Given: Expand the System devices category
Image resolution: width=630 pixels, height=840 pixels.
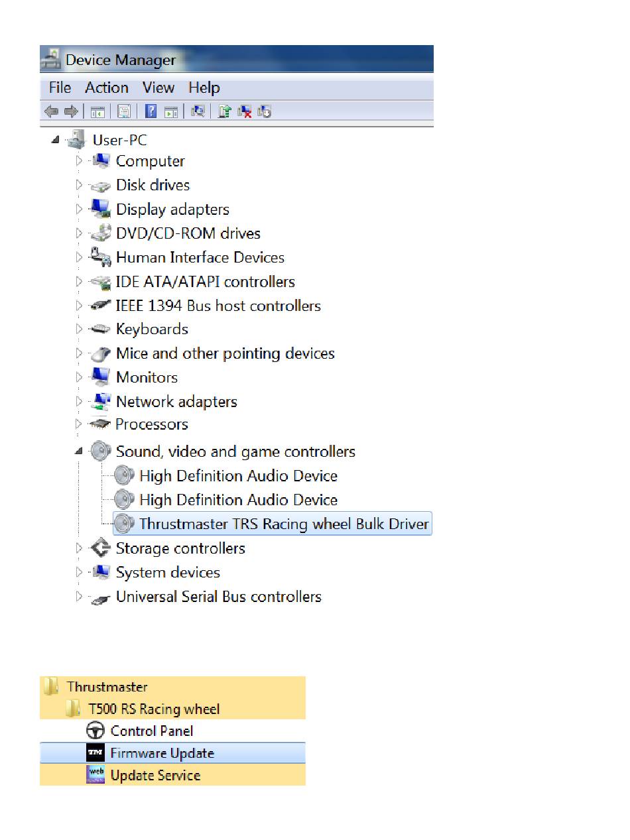Looking at the screenshot, I should [x=79, y=572].
